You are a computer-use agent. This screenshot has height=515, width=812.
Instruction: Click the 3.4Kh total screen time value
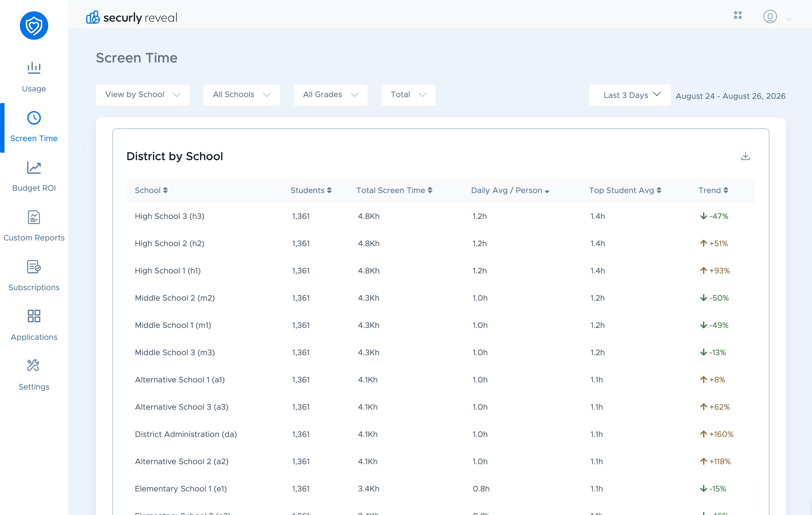point(369,489)
